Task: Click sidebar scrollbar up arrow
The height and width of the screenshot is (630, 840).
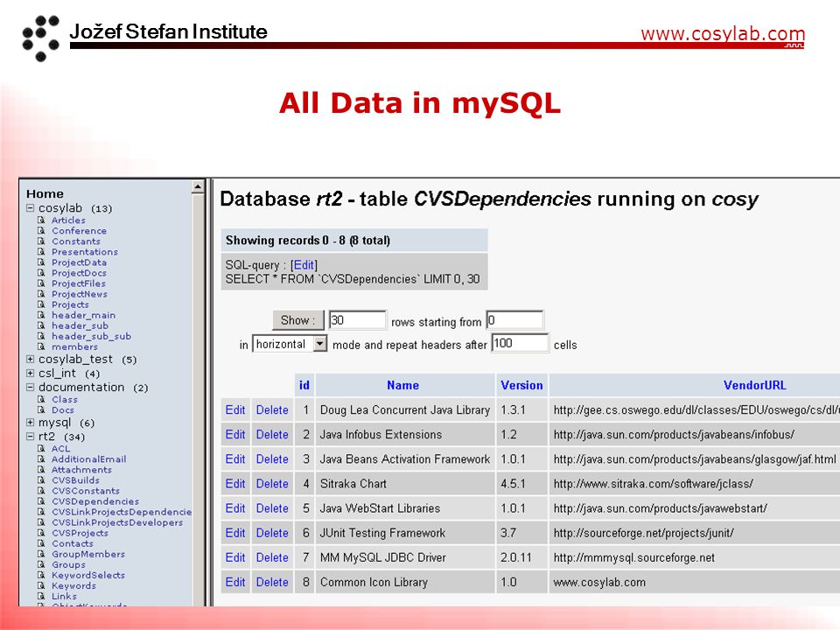Action: point(198,187)
